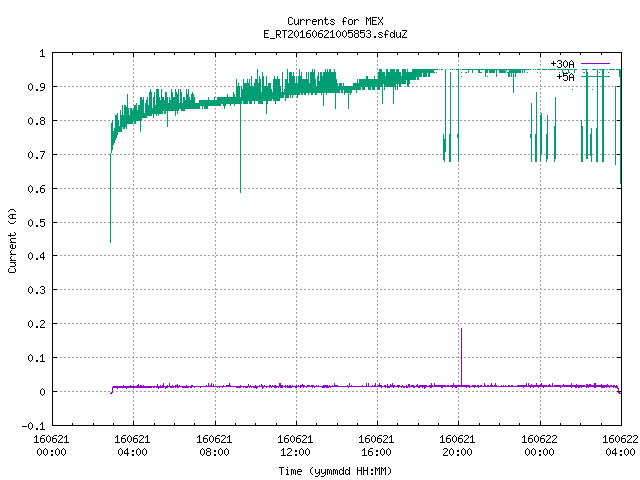
Task: Click the x-axis tick 160621 00:00
Action: pyautogui.click(x=51, y=446)
